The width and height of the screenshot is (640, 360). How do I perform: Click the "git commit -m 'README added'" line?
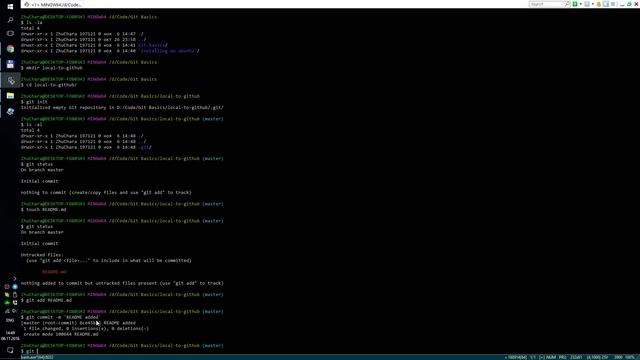coord(60,317)
